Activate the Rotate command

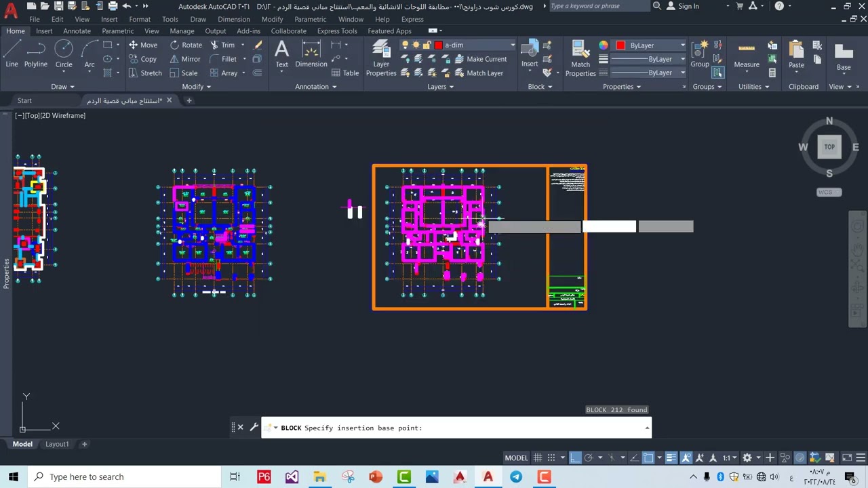coord(186,45)
